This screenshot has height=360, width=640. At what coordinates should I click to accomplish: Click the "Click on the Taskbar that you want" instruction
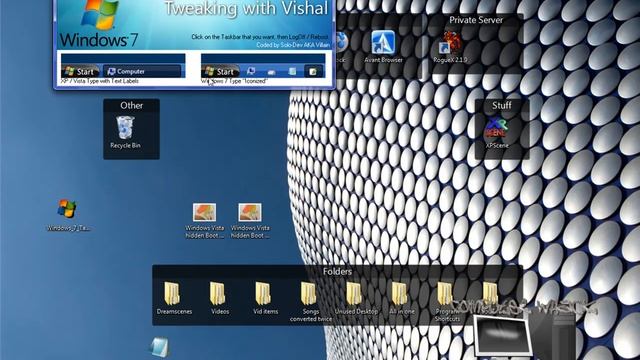[260, 37]
